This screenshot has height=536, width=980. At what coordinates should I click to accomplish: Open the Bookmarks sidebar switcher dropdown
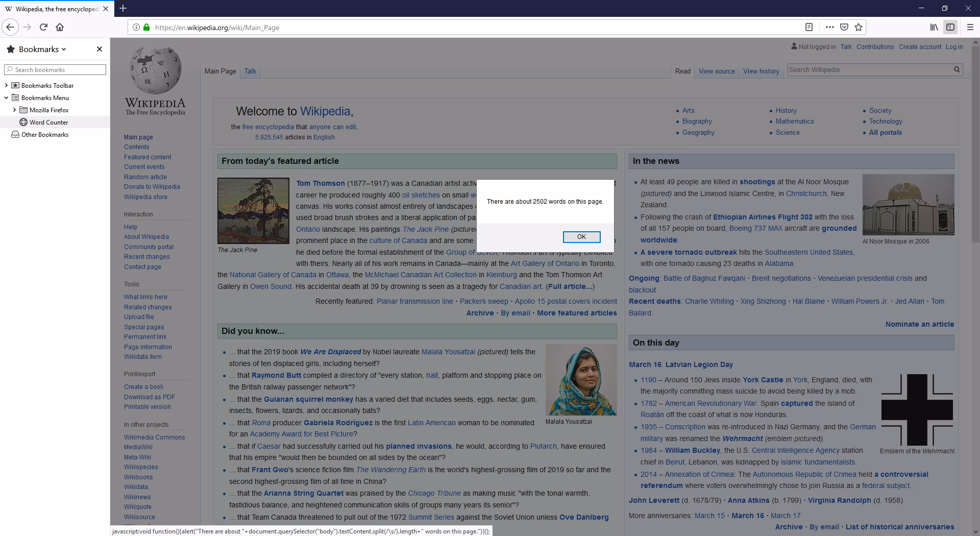42,49
